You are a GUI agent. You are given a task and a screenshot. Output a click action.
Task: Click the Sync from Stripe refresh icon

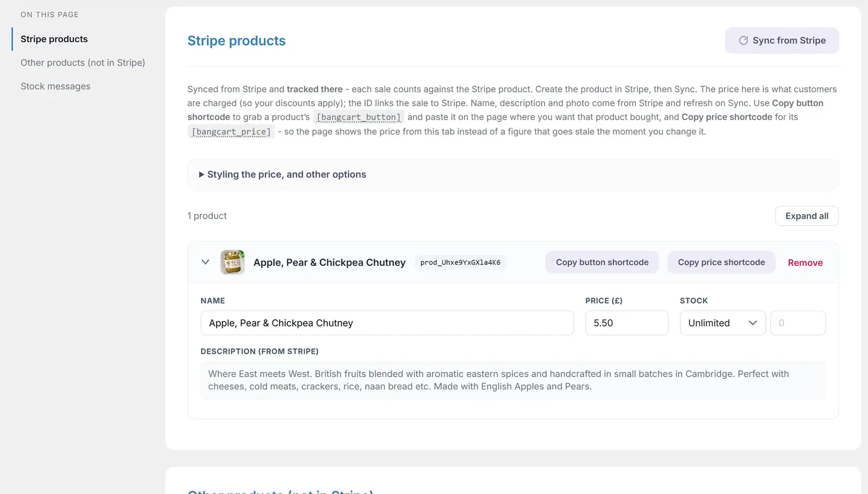[x=743, y=41]
